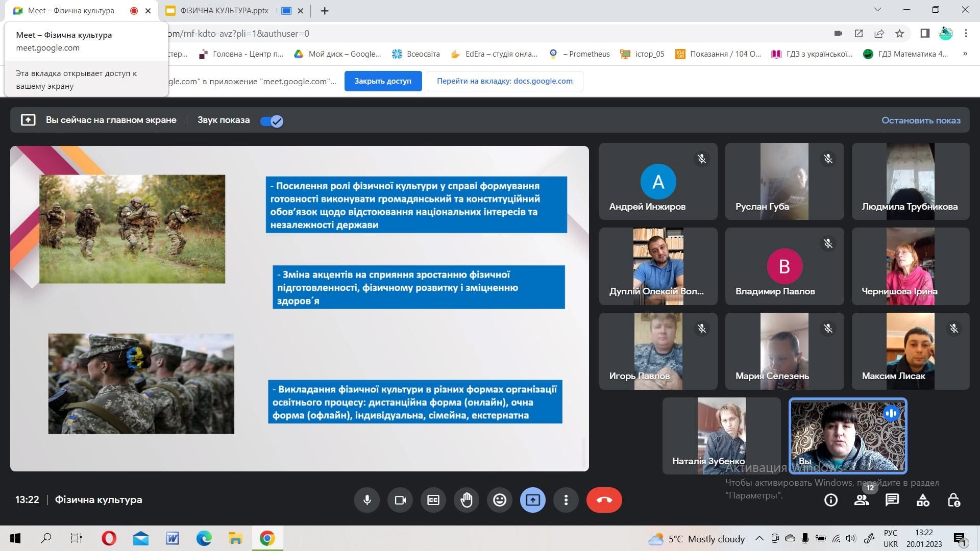This screenshot has height=551, width=980.
Task: Select Мария Селезень video tile
Action: (x=784, y=351)
